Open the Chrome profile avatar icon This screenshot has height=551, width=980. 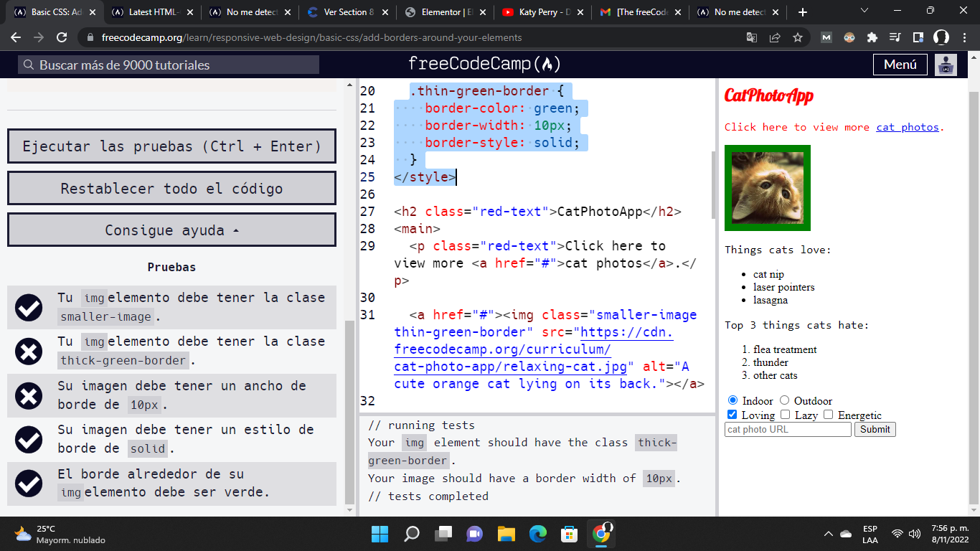[941, 37]
